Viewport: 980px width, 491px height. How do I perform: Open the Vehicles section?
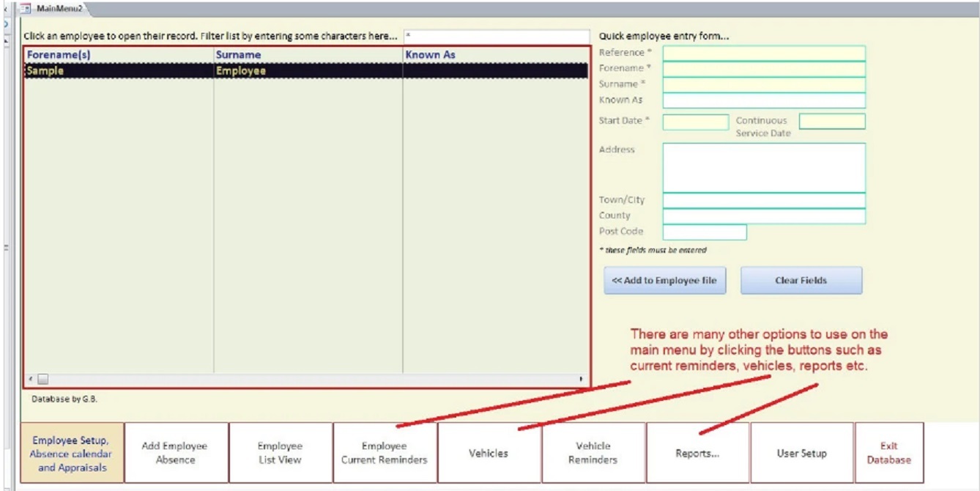tap(489, 453)
